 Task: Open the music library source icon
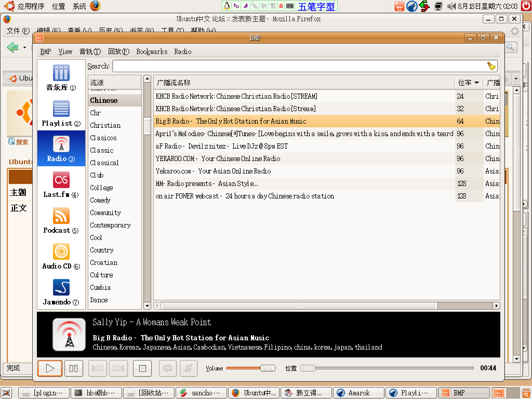coord(61,78)
